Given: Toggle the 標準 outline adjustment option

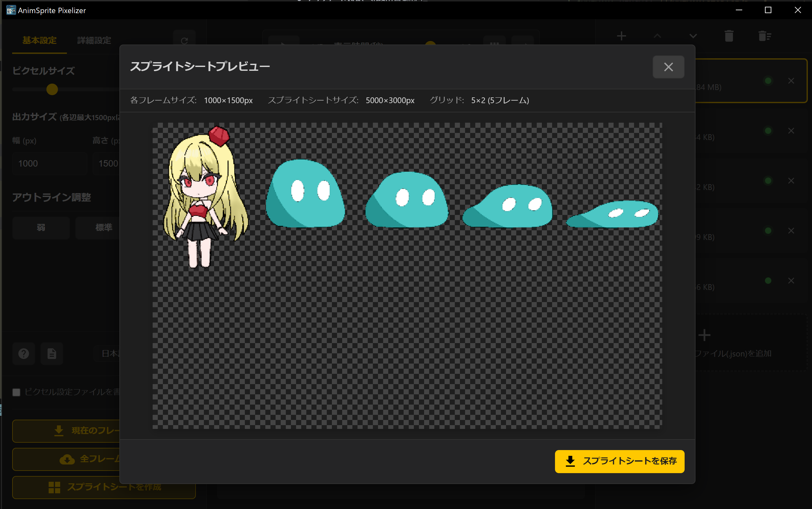Looking at the screenshot, I should (x=104, y=227).
